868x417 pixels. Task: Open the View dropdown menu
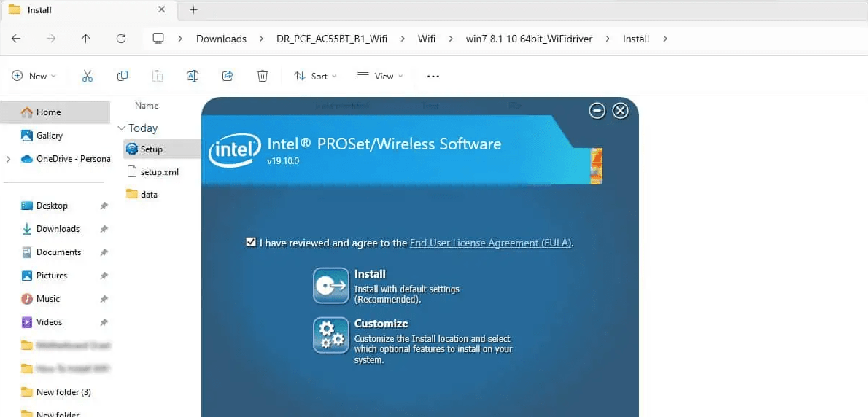(x=379, y=76)
